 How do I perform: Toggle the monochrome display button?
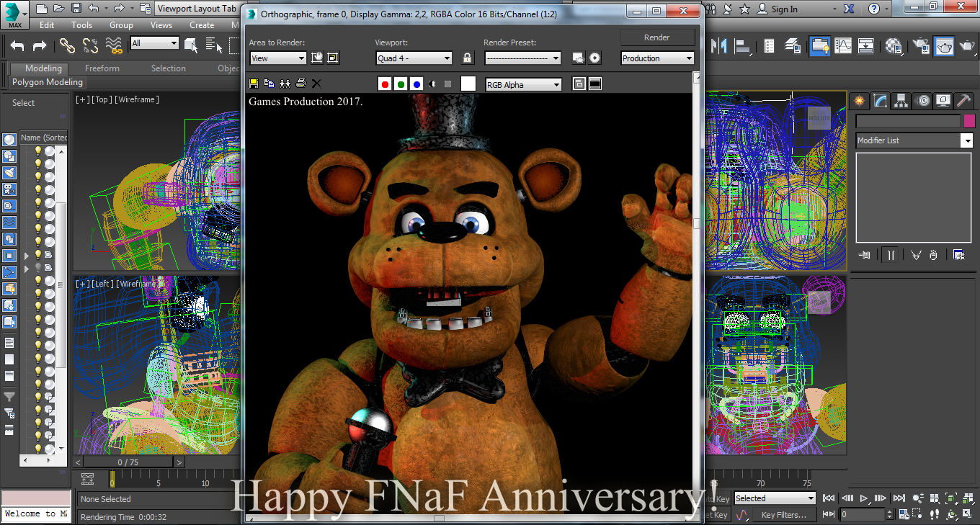pos(448,84)
